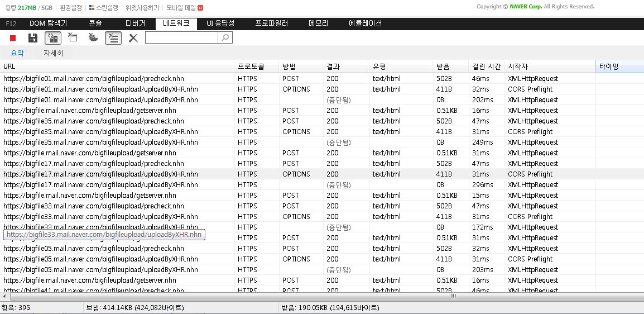644x314 pixels.
Task: Select the bigfile01 precheck.nhn request row
Action: click(322, 78)
